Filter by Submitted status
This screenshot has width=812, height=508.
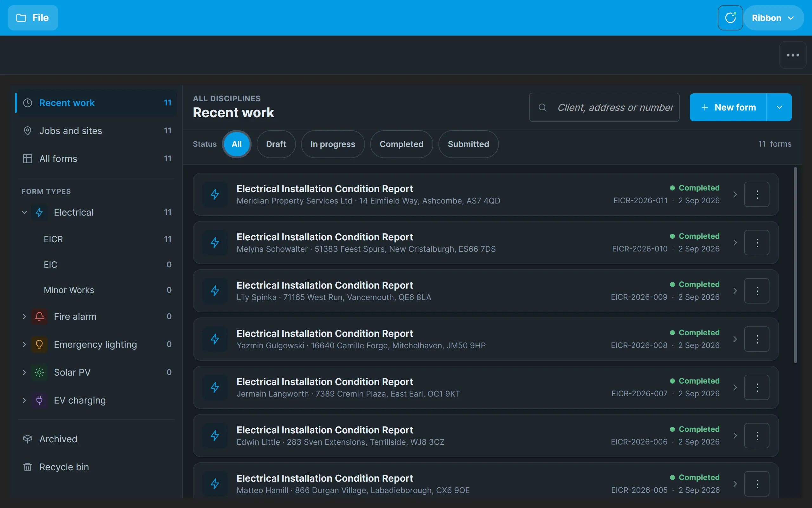click(x=468, y=144)
